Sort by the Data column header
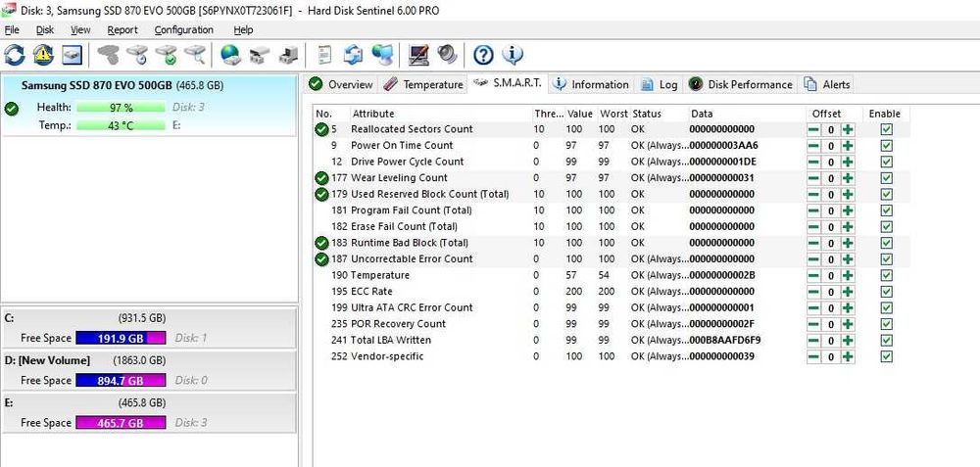 tap(746, 114)
